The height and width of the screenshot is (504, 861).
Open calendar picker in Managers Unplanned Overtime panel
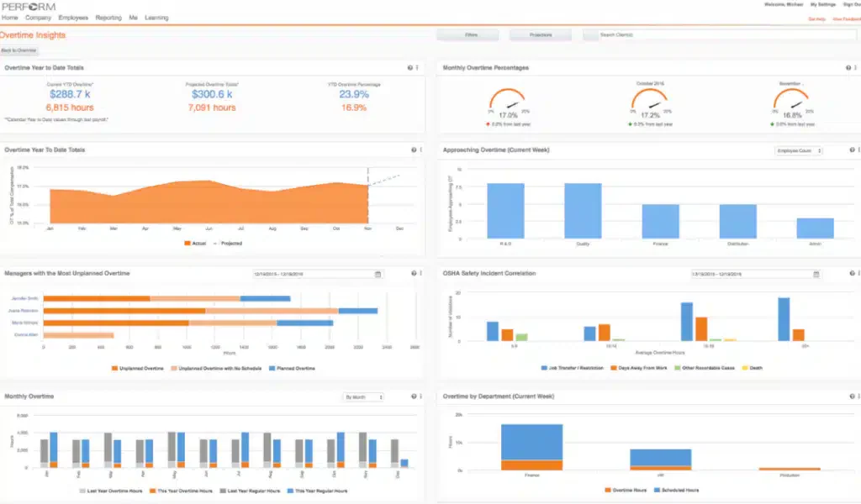(378, 274)
